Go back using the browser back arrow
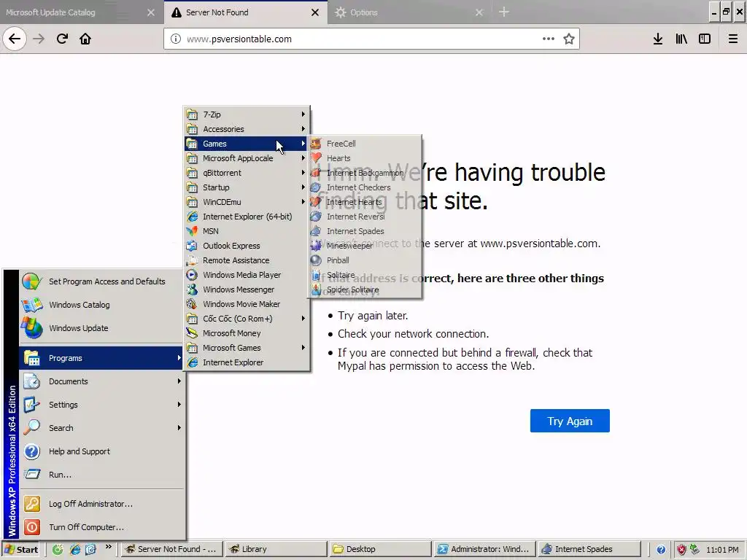The height and width of the screenshot is (560, 747). [x=15, y=39]
